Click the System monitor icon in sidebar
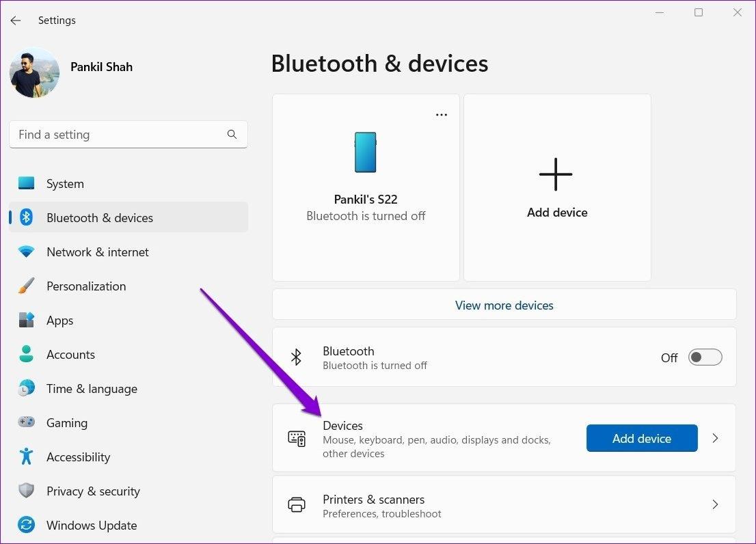The height and width of the screenshot is (544, 756). [x=26, y=184]
